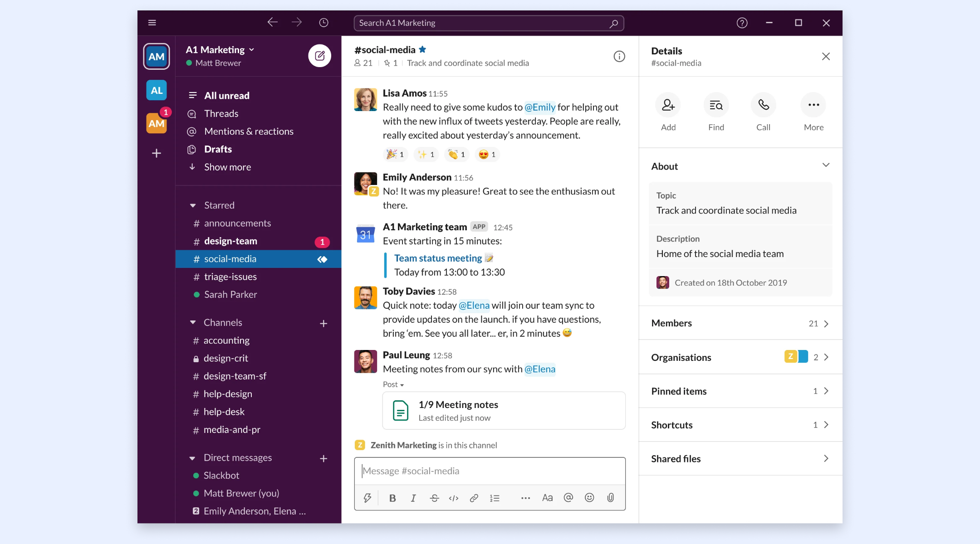The width and height of the screenshot is (980, 544).
Task: Mention someone with the @ icon
Action: [568, 498]
